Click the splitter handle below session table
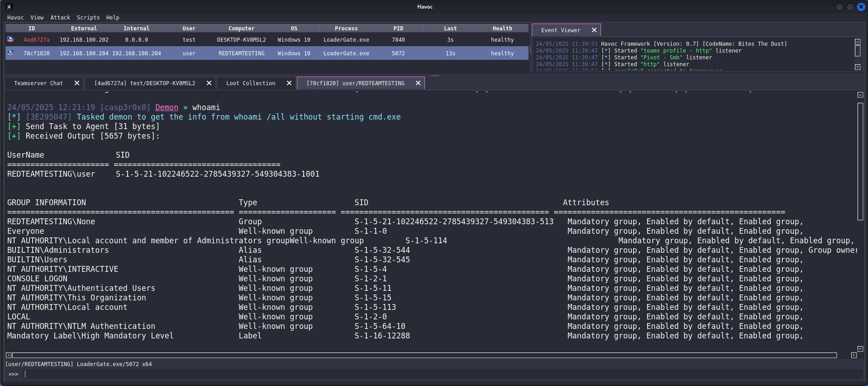868x386 pixels. pos(435,75)
